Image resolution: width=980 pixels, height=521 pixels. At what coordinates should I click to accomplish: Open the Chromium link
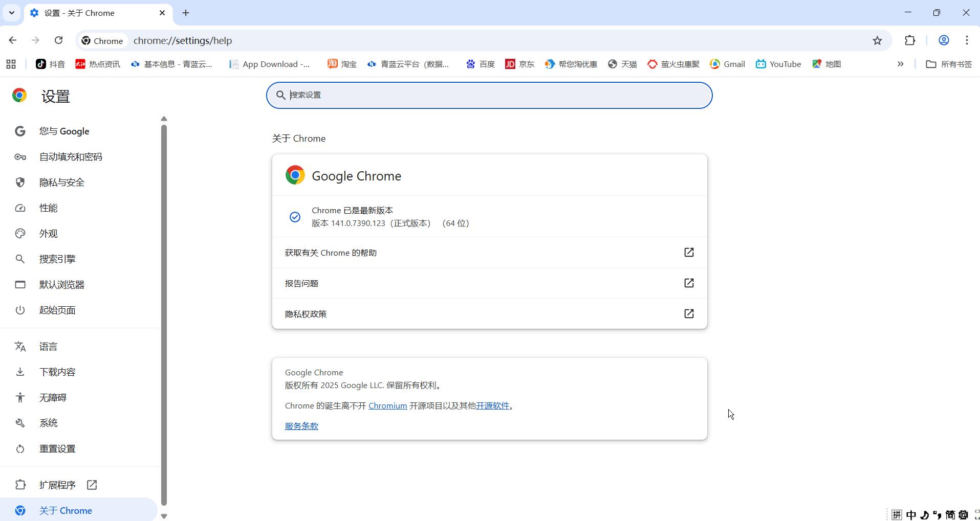coord(387,405)
